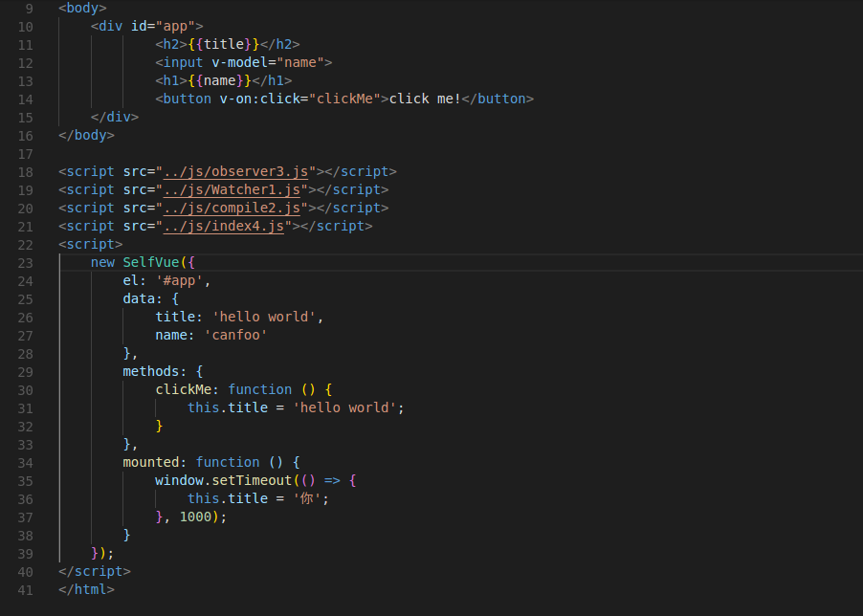Image resolution: width=863 pixels, height=616 pixels.
Task: Click the 'hello world' string on line 31
Action: [x=344, y=407]
